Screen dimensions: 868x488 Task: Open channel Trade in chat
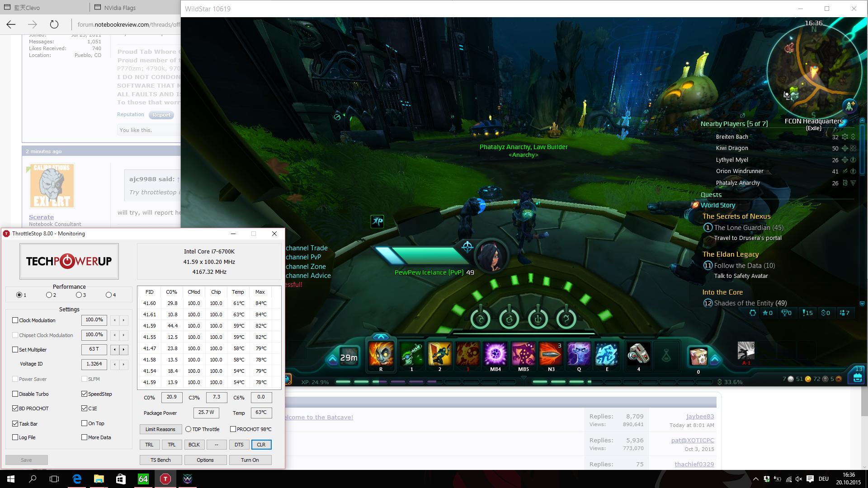click(x=307, y=248)
